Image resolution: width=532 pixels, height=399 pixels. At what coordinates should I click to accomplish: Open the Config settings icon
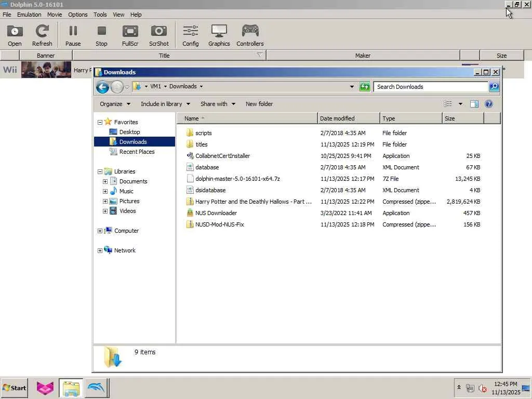(190, 31)
